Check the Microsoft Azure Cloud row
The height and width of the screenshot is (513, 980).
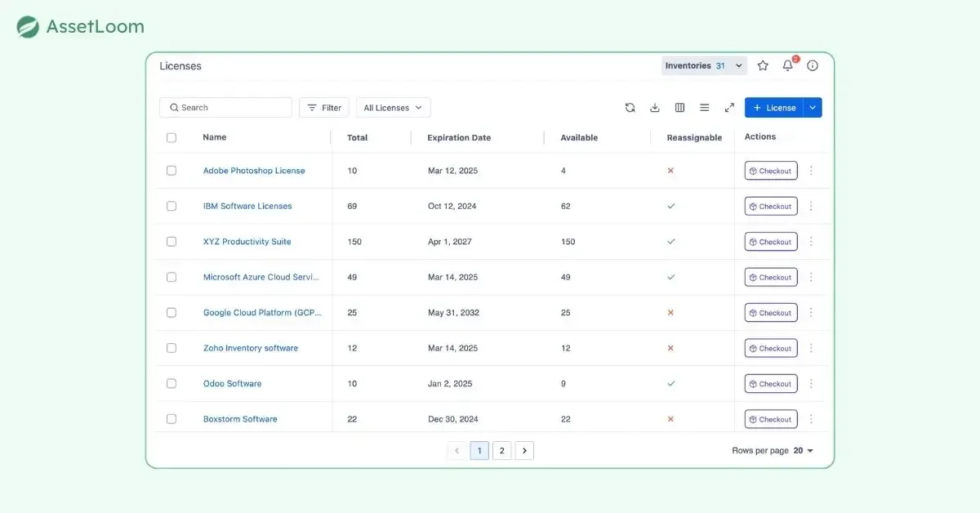click(x=171, y=277)
